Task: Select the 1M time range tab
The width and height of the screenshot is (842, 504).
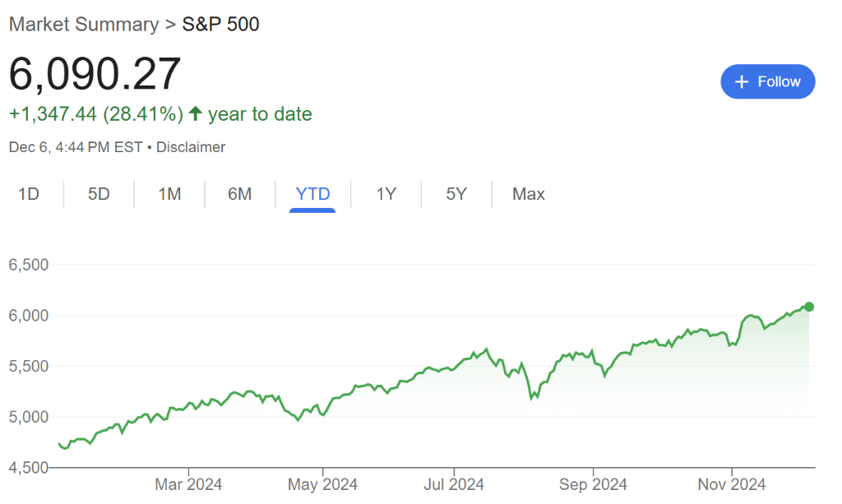Action: [169, 194]
